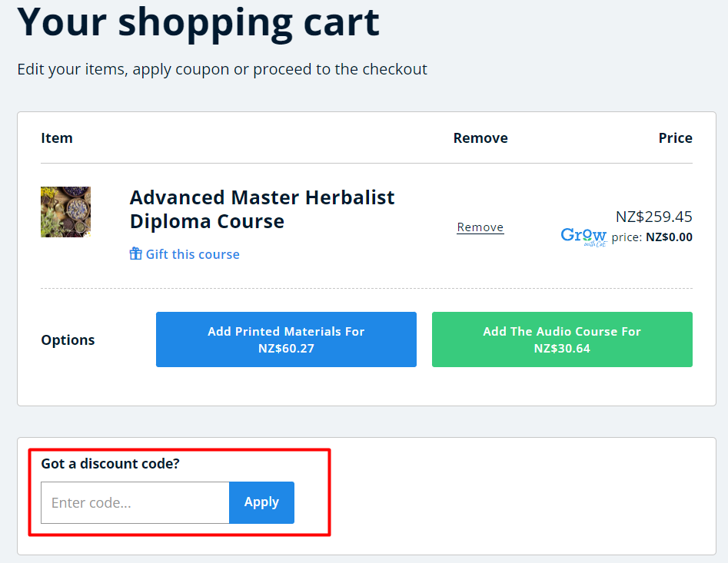Click the gift icon beside Gift this course

point(135,253)
